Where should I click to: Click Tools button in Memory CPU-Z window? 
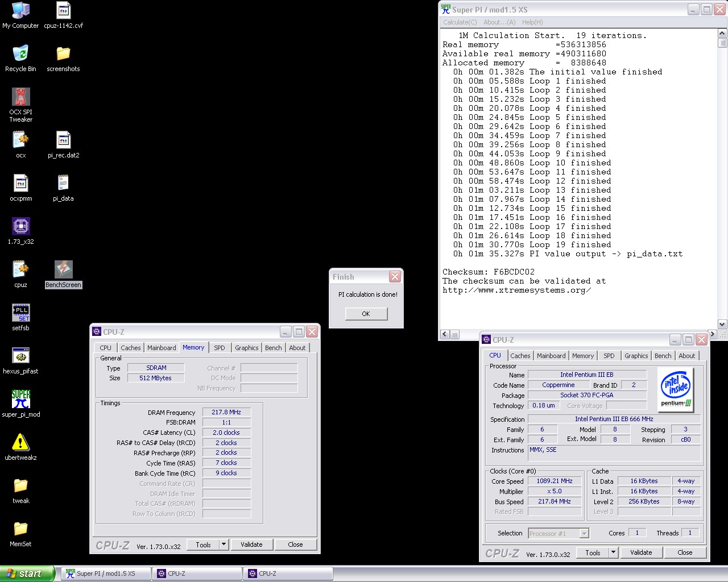203,544
